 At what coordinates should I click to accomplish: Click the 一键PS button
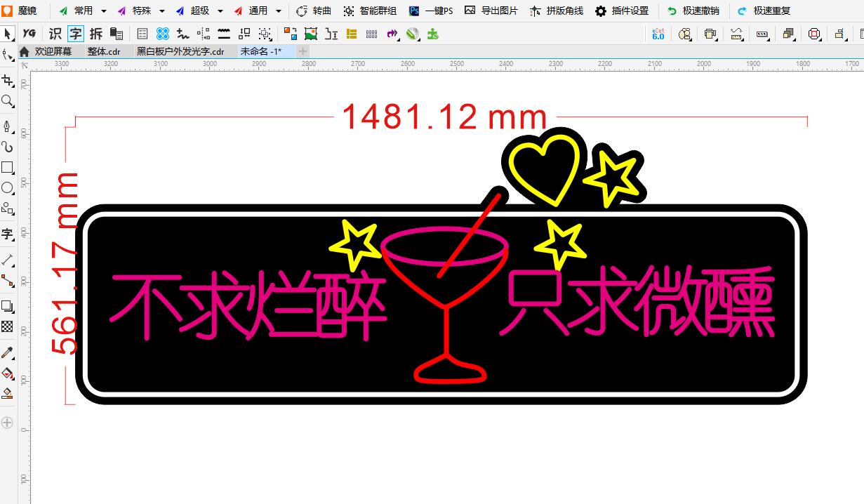pos(432,11)
